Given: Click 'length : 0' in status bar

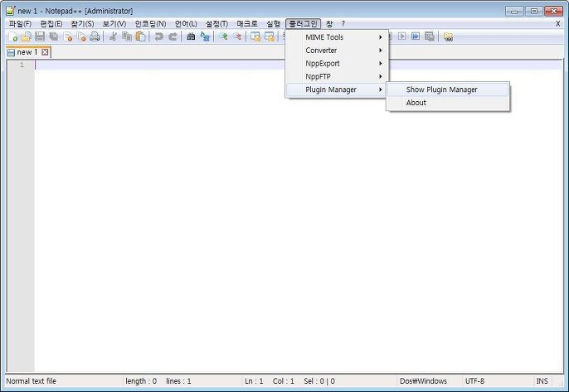Looking at the screenshot, I should click(x=141, y=381).
